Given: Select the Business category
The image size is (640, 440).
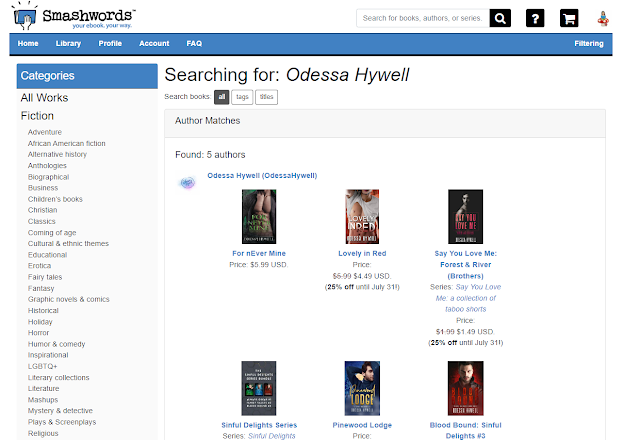Looking at the screenshot, I should (x=43, y=188).
